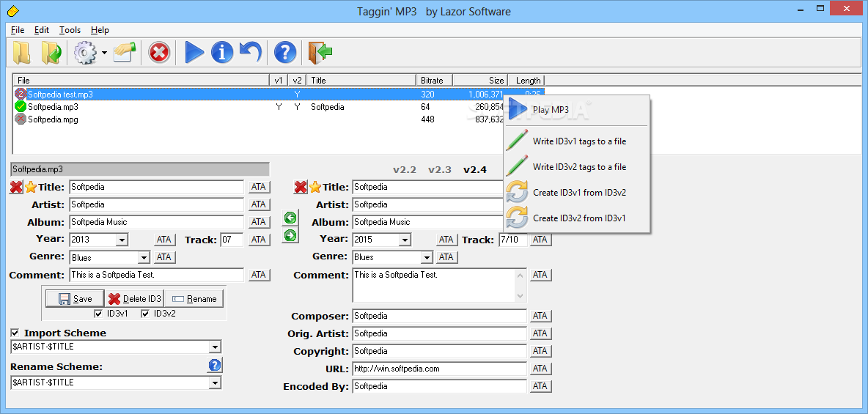
Task: Open ID3v1 Genre Blues dropdown
Action: (x=144, y=257)
